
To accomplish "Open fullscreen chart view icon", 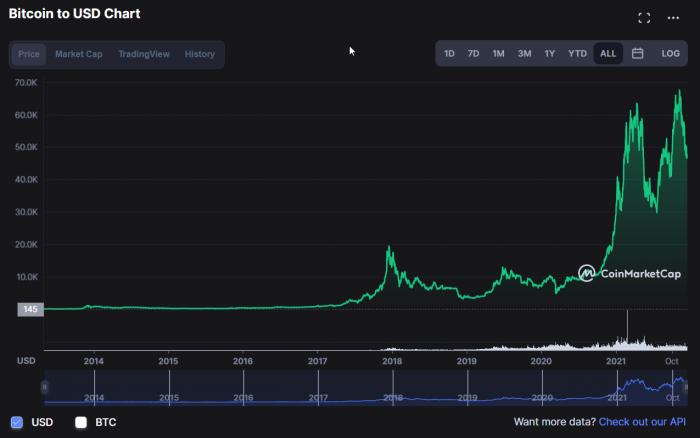I will (644, 18).
